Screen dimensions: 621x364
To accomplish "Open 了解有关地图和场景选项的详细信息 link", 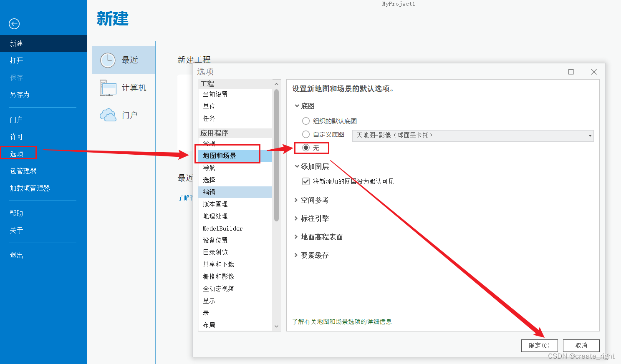I will 342,321.
